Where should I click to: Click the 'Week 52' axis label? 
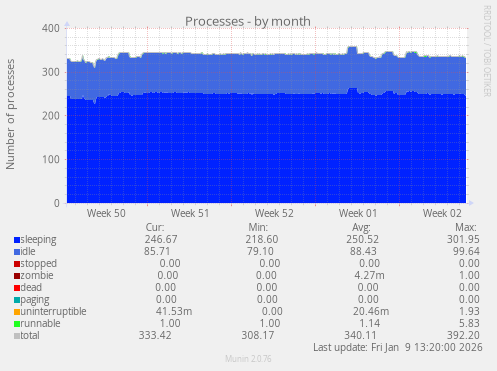pyautogui.click(x=274, y=213)
